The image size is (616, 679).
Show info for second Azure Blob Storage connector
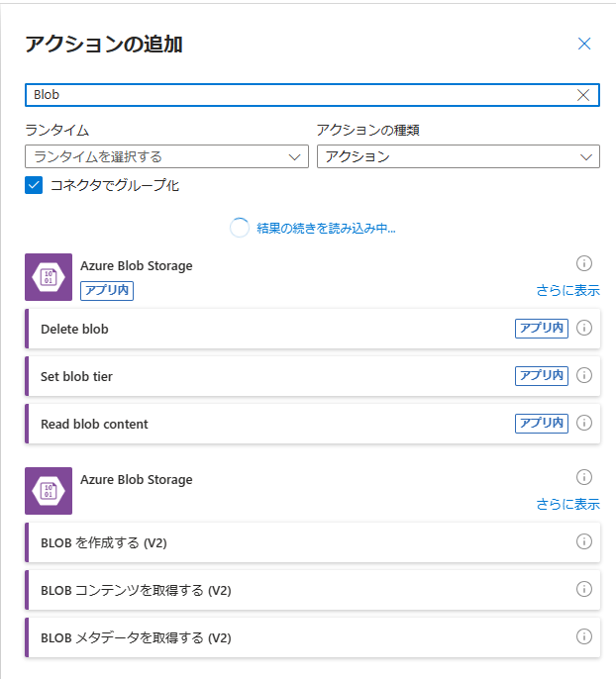584,477
